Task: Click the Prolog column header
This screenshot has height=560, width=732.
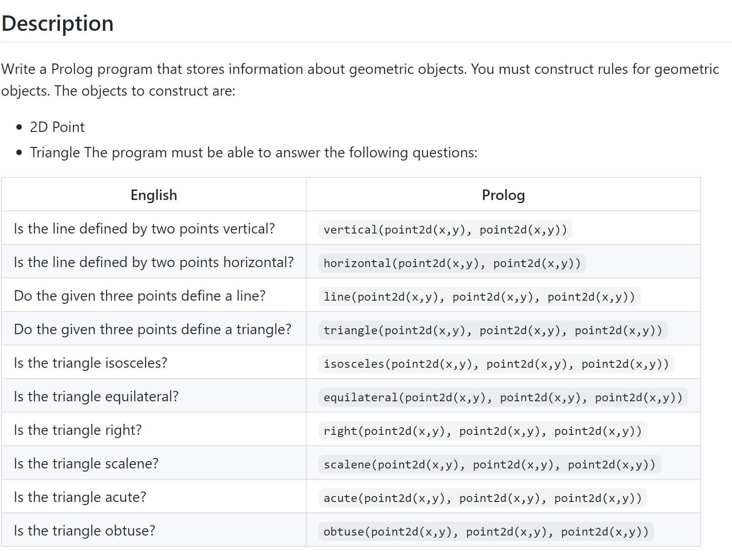Action: (x=503, y=195)
